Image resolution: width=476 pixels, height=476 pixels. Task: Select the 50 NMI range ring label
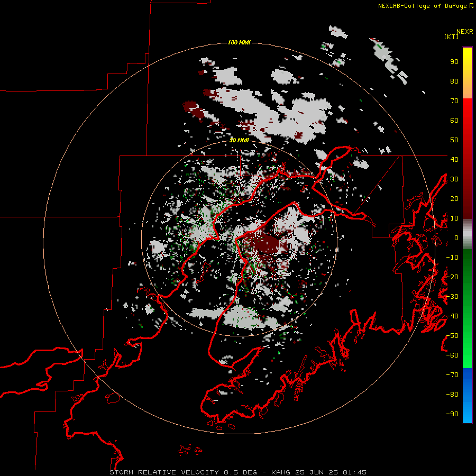tap(239, 140)
